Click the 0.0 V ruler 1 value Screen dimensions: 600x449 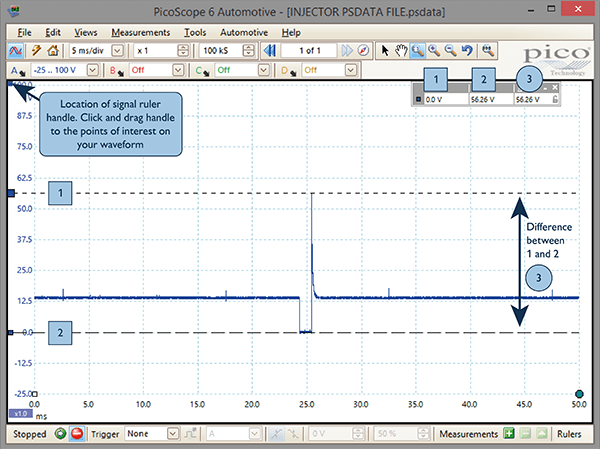tap(434, 100)
